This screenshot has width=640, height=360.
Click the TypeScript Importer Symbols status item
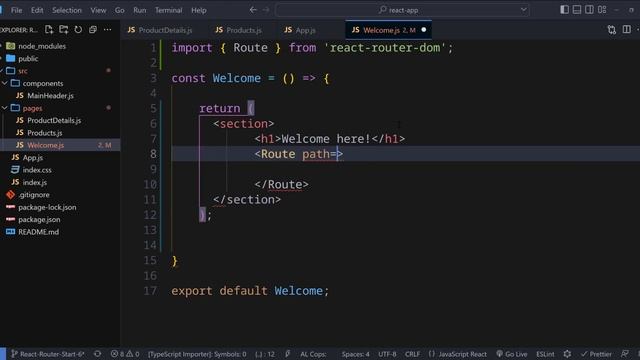[x=197, y=354]
